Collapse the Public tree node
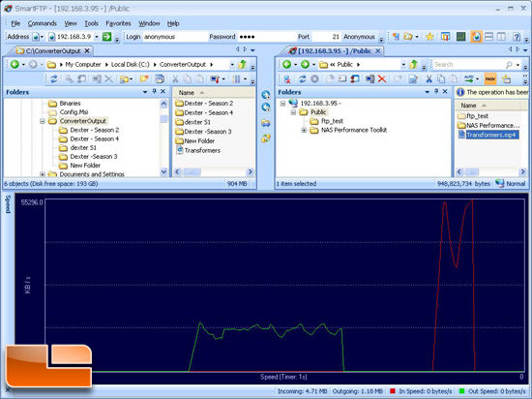This screenshot has height=399, width=532. click(293, 112)
